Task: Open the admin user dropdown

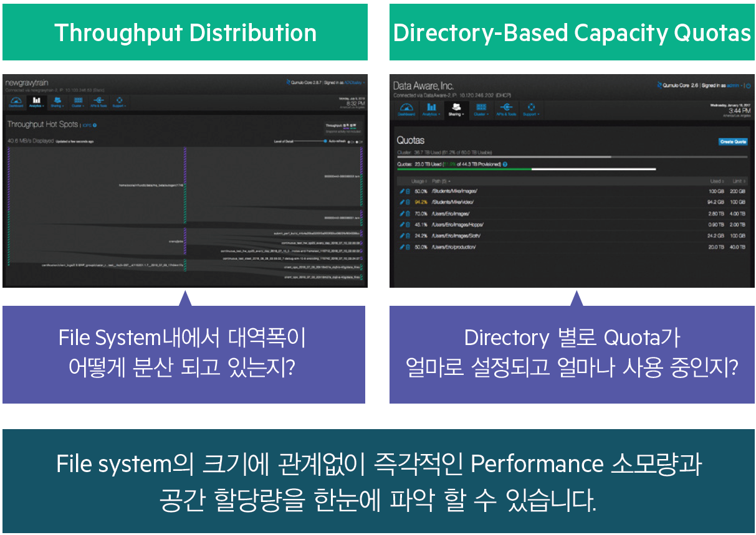Action: [x=736, y=85]
